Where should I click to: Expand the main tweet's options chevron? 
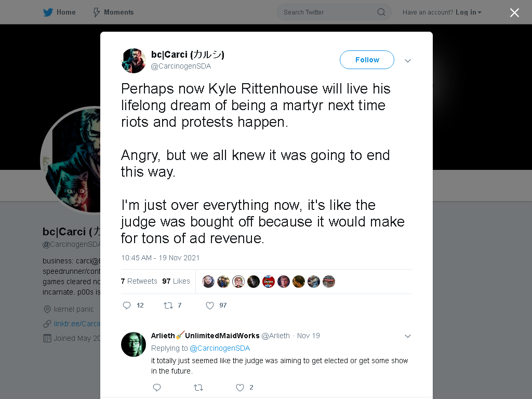click(407, 61)
